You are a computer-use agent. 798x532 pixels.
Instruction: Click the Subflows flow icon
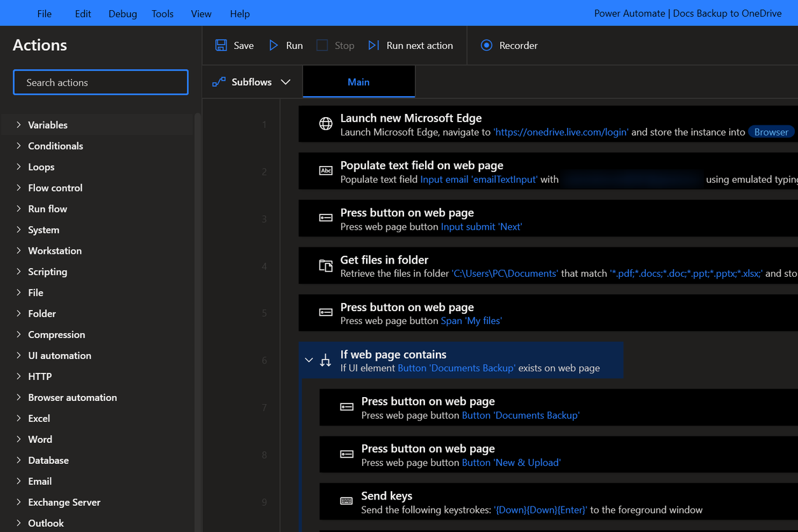(x=219, y=82)
